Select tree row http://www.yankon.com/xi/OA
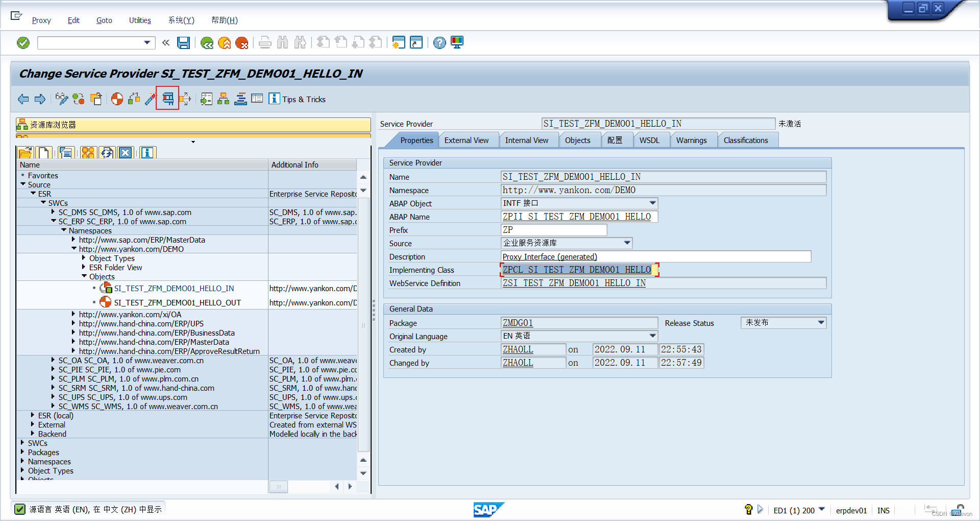Viewport: 980px width, 521px height. (130, 314)
